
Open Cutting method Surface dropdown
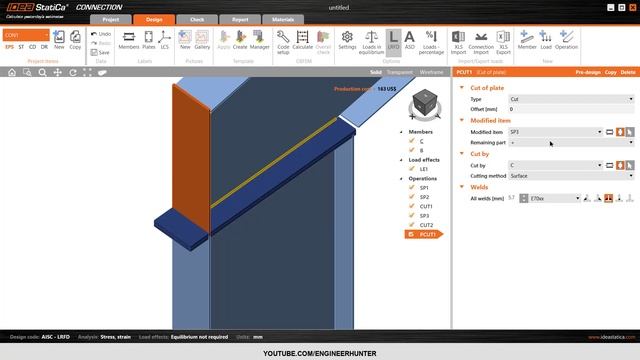coord(571,176)
